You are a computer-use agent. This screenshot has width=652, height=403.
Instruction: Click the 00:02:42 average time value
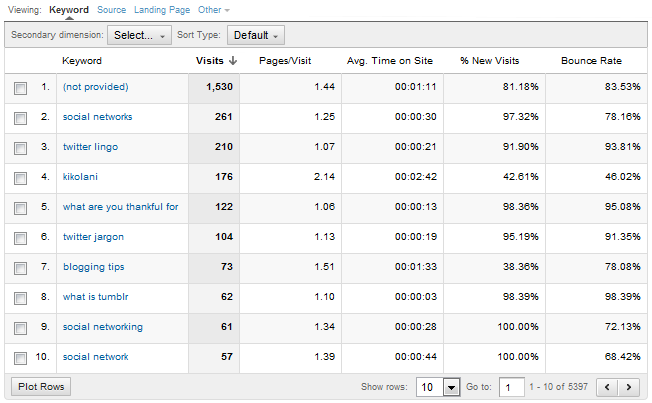click(x=416, y=177)
